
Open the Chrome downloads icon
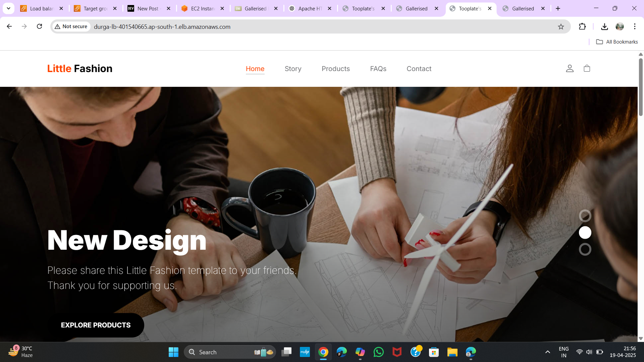click(x=604, y=26)
